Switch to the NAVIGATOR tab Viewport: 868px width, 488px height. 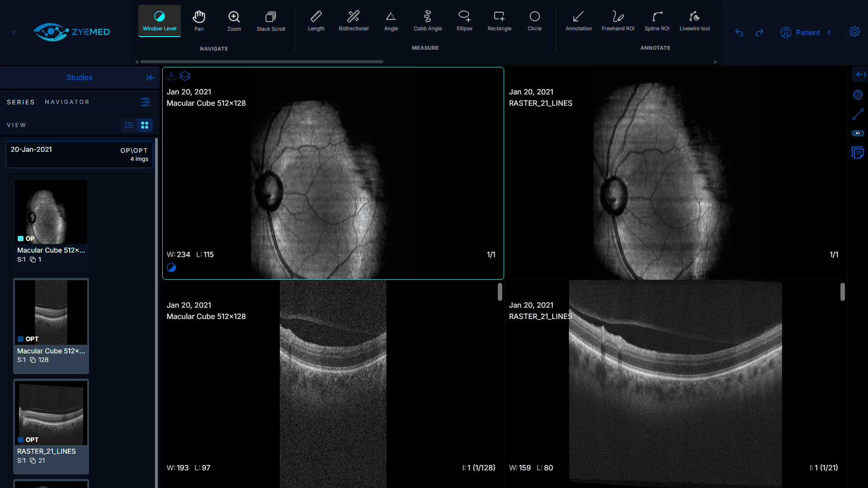[x=67, y=102]
